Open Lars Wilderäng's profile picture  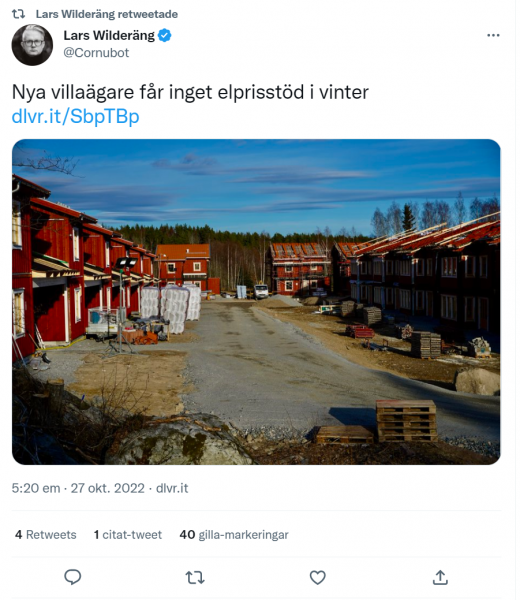click(32, 45)
